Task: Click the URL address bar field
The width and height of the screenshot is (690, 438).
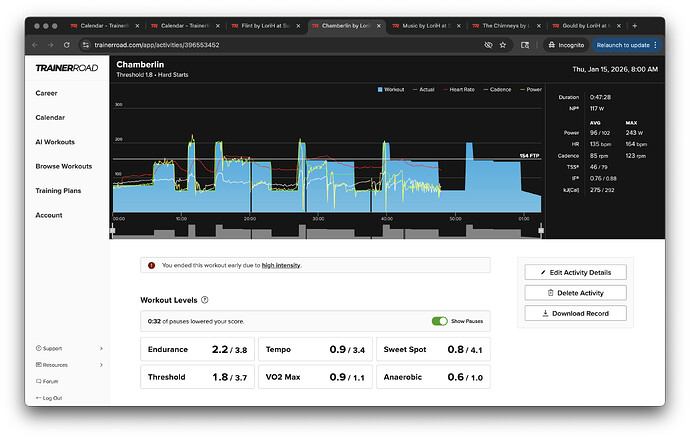Action: tap(282, 45)
